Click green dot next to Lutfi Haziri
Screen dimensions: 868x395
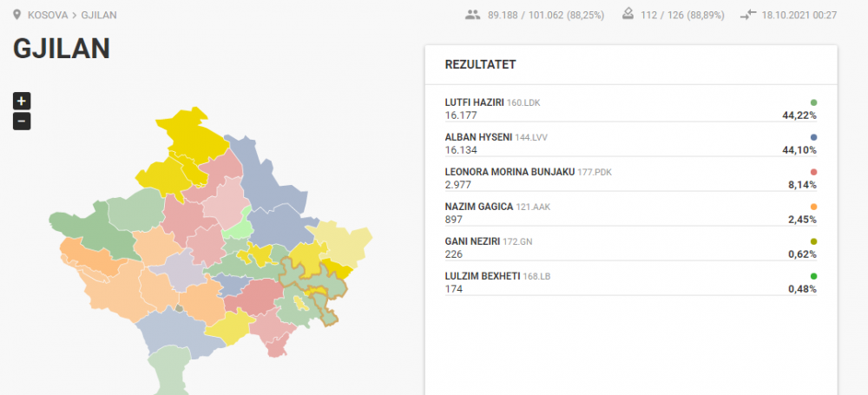[813, 102]
